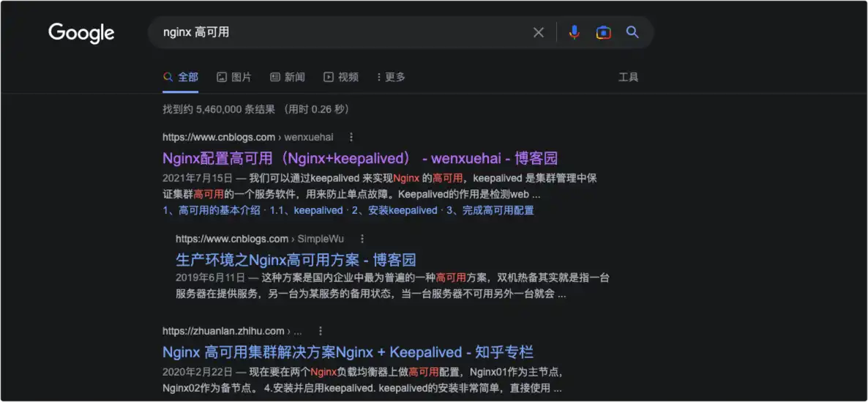Jump to "3、完成高可用配置" sitelink
The width and height of the screenshot is (868, 402).
point(490,210)
